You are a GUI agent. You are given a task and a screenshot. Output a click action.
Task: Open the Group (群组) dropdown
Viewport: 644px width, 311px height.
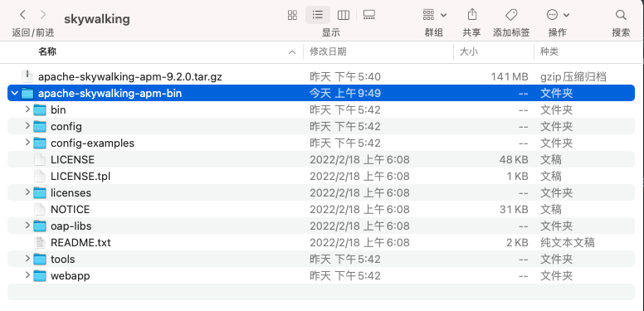pos(434,15)
